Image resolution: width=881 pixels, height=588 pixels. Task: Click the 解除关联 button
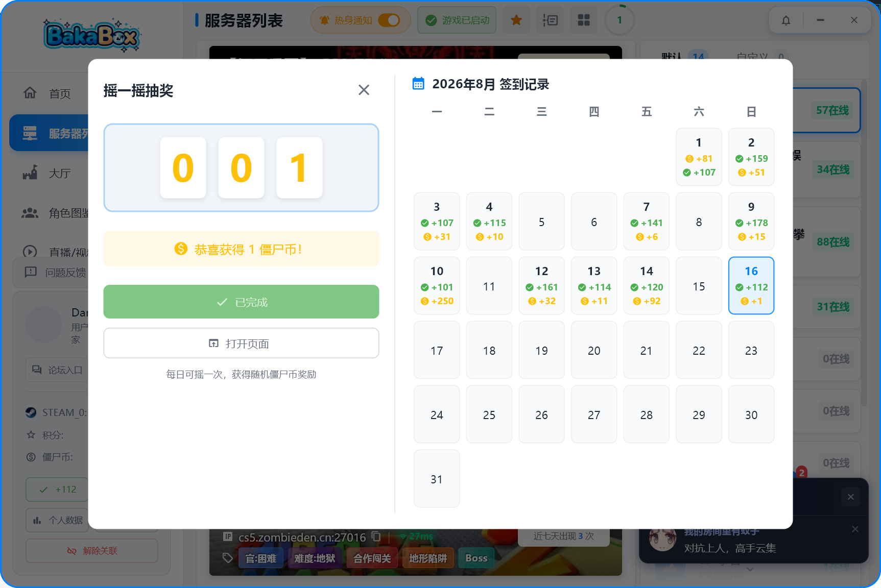click(92, 551)
